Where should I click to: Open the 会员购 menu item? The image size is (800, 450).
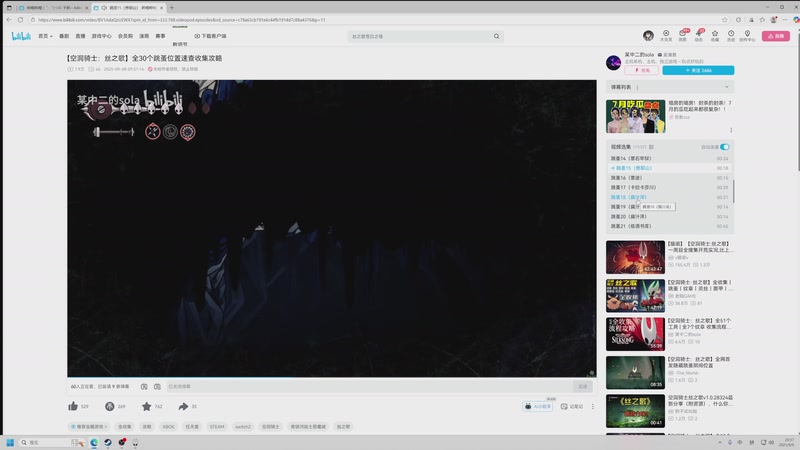tap(125, 36)
